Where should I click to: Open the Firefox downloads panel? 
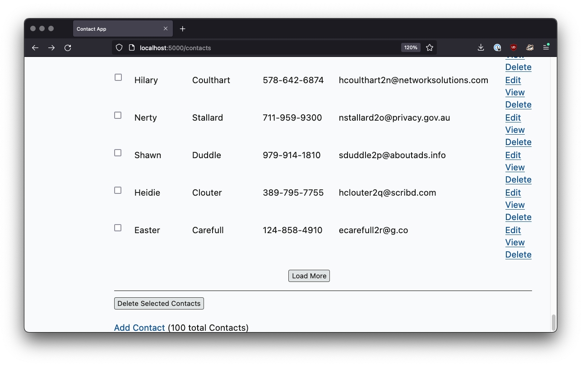point(481,47)
